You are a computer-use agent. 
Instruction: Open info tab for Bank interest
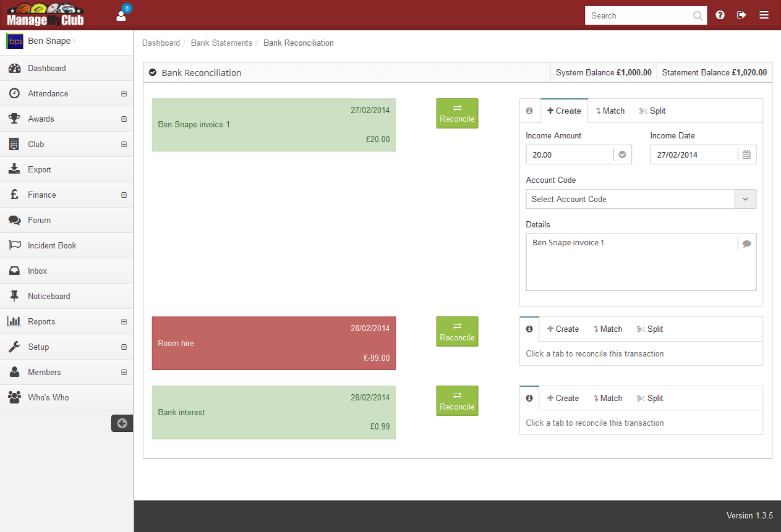pos(529,399)
